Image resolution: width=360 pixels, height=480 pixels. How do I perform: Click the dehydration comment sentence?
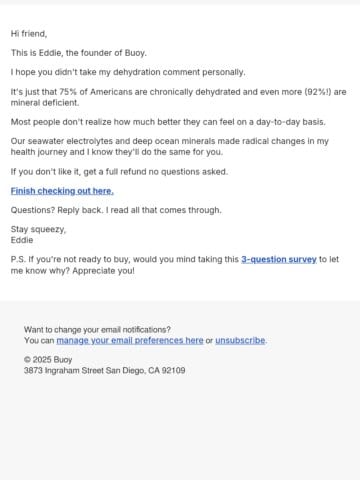[128, 72]
